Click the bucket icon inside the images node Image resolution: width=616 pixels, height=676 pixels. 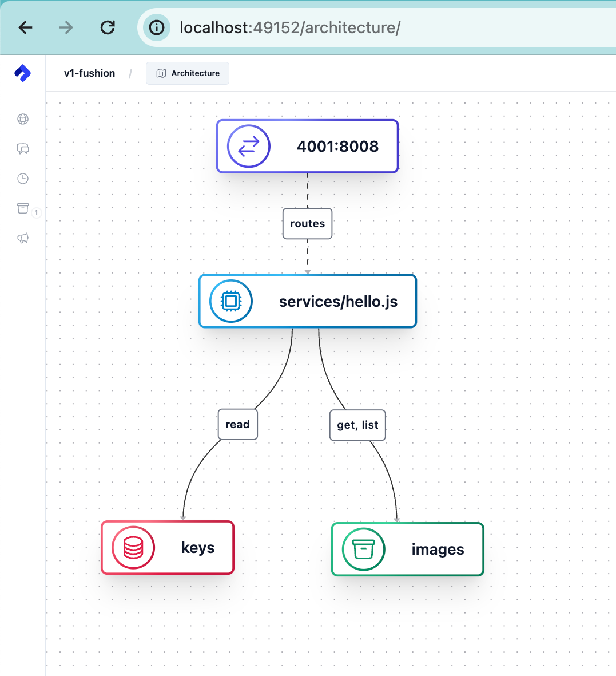(x=362, y=549)
